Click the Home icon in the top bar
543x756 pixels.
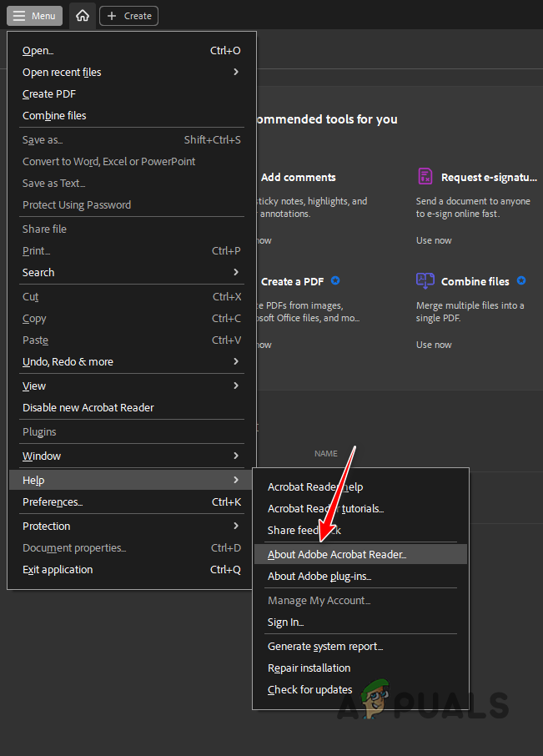click(x=83, y=16)
